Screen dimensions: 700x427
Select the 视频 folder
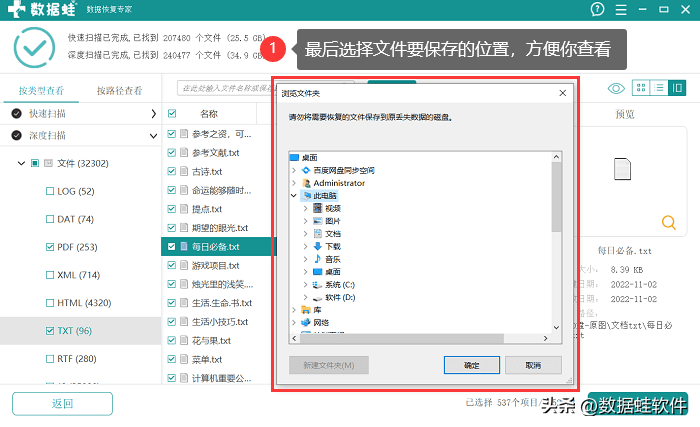tap(328, 208)
